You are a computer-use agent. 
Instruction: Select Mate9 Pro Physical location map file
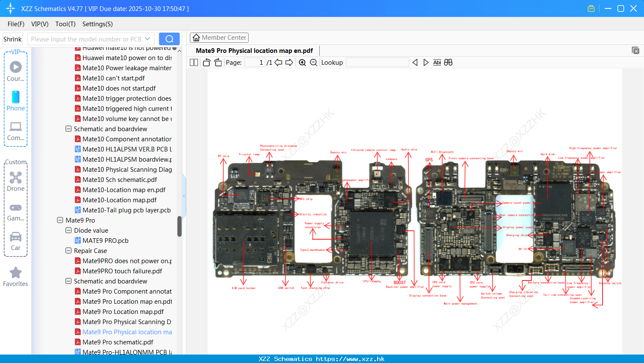pyautogui.click(x=123, y=332)
